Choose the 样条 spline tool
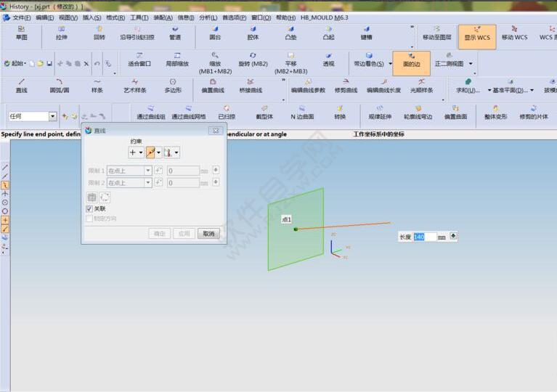This screenshot has width=557, height=392. (x=97, y=86)
